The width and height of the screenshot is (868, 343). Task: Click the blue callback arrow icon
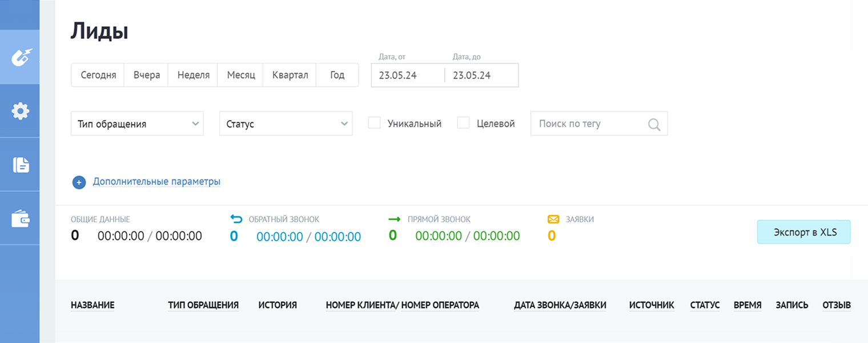coord(236,219)
